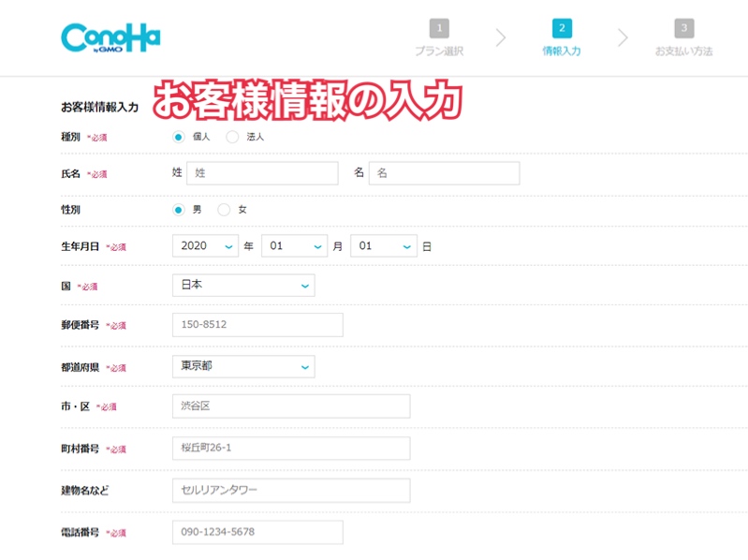Expand the 国 country dropdown showing 日本
This screenshot has height=560, width=748.
tap(243, 286)
